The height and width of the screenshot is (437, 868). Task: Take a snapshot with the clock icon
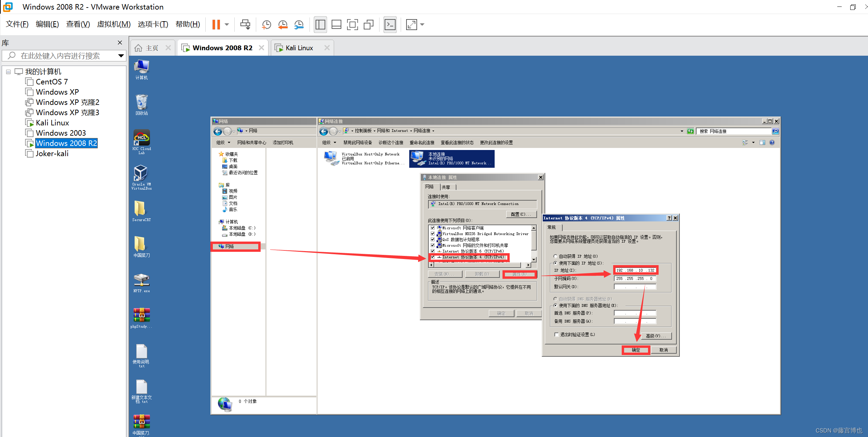click(266, 25)
